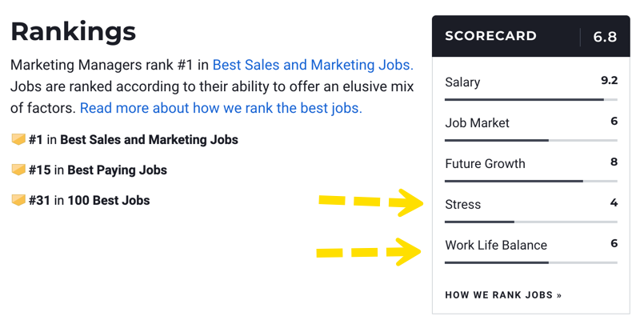Open the Best Sales and Marketing Jobs link
The width and height of the screenshot is (644, 328).
pyautogui.click(x=313, y=65)
